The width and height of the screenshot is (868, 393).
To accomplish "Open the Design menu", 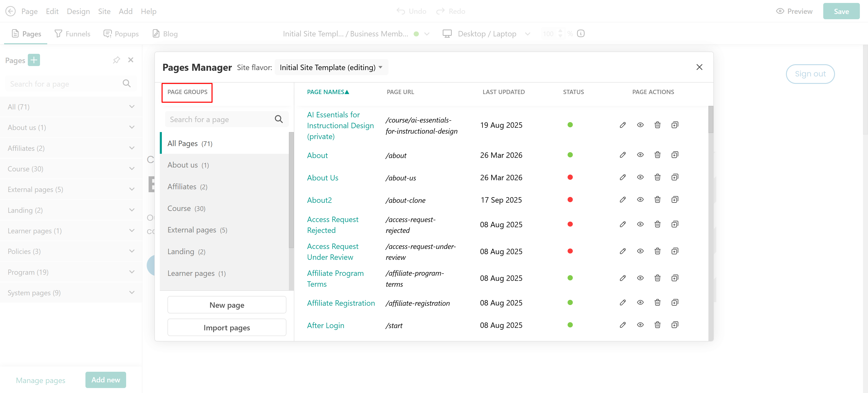I will click(x=78, y=11).
